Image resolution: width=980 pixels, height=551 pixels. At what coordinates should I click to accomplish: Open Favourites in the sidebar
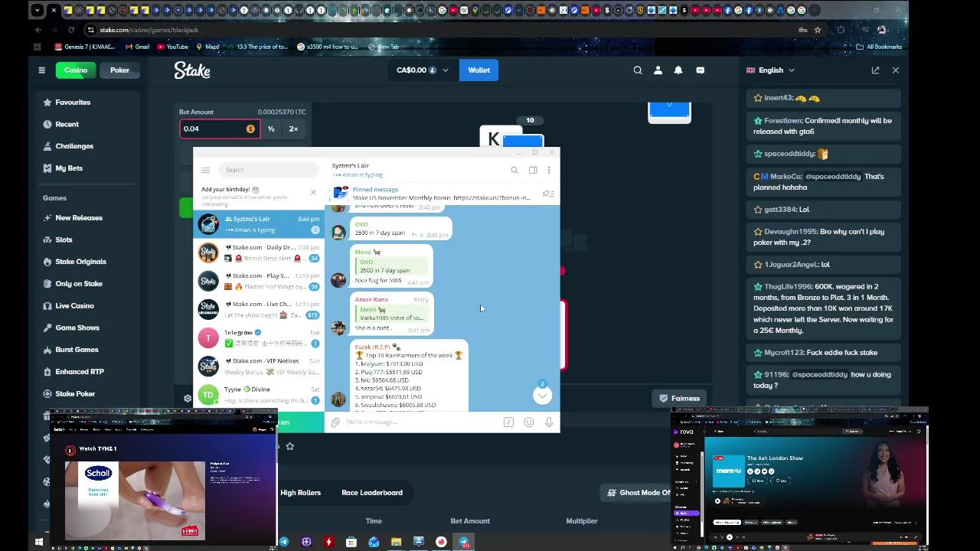tap(73, 103)
